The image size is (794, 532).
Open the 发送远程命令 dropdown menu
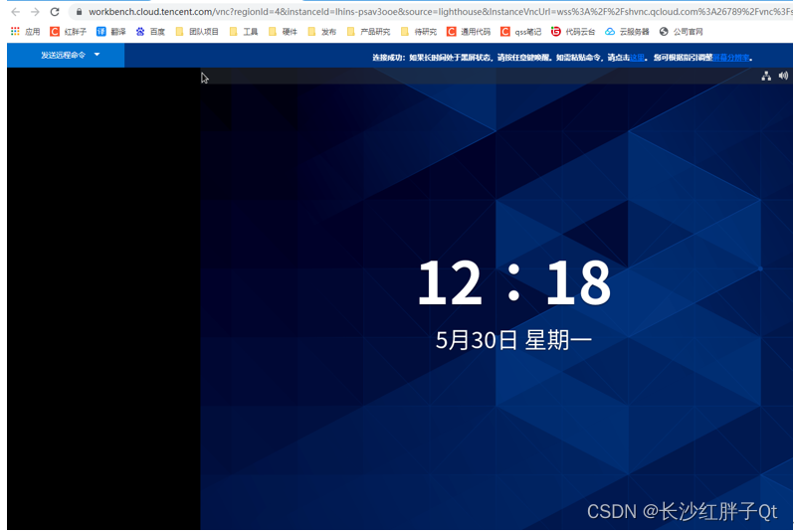pyautogui.click(x=66, y=55)
